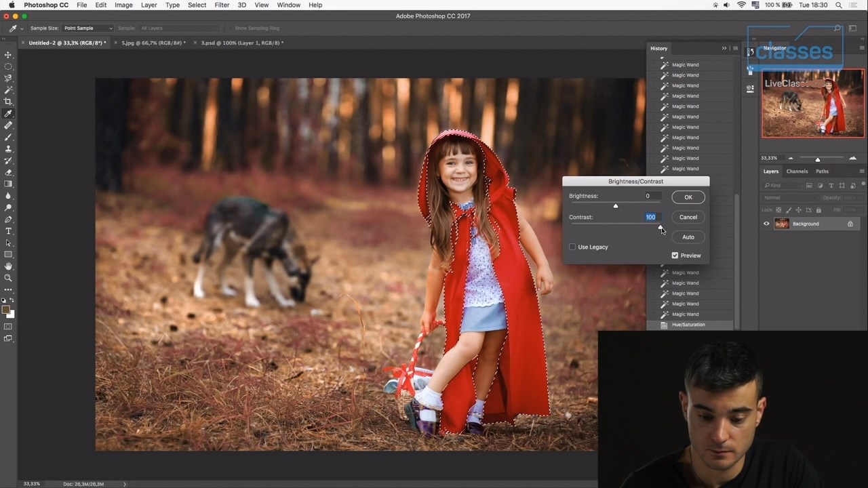The height and width of the screenshot is (488, 868).
Task: Select the Move tool
Action: (x=8, y=55)
